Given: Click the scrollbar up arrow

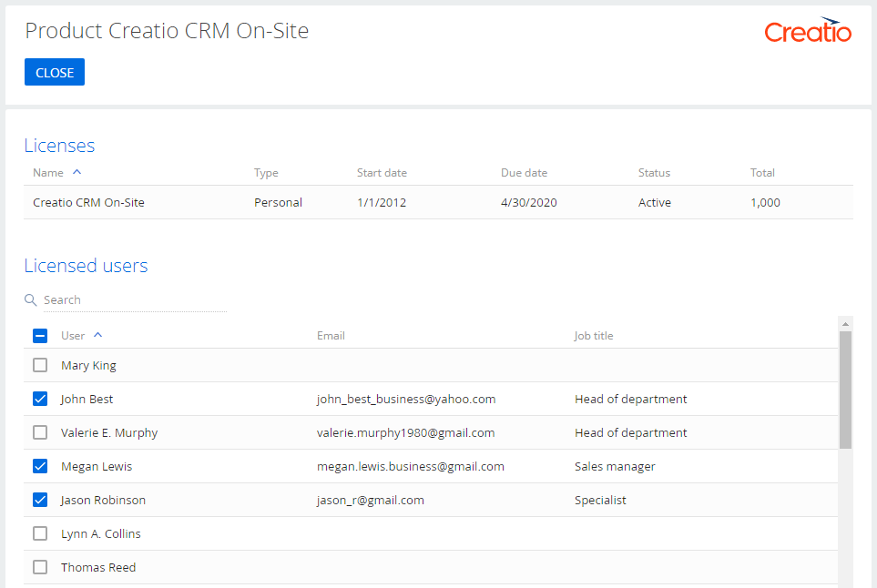Looking at the screenshot, I should point(845,324).
